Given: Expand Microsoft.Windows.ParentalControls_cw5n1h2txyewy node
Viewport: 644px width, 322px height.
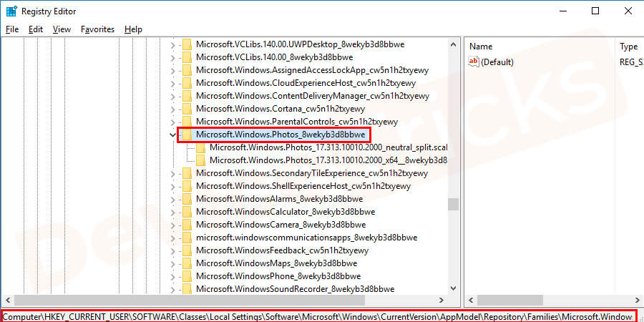Looking at the screenshot, I should point(172,122).
